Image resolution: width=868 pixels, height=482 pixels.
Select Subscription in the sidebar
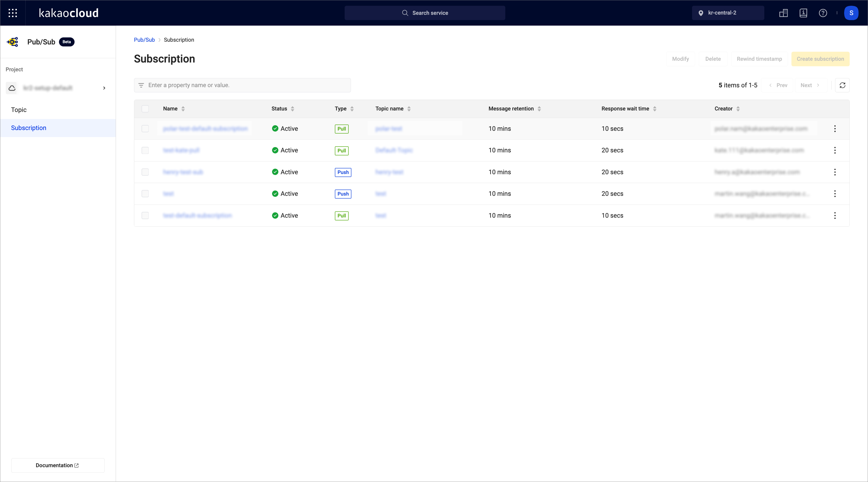pos(58,128)
